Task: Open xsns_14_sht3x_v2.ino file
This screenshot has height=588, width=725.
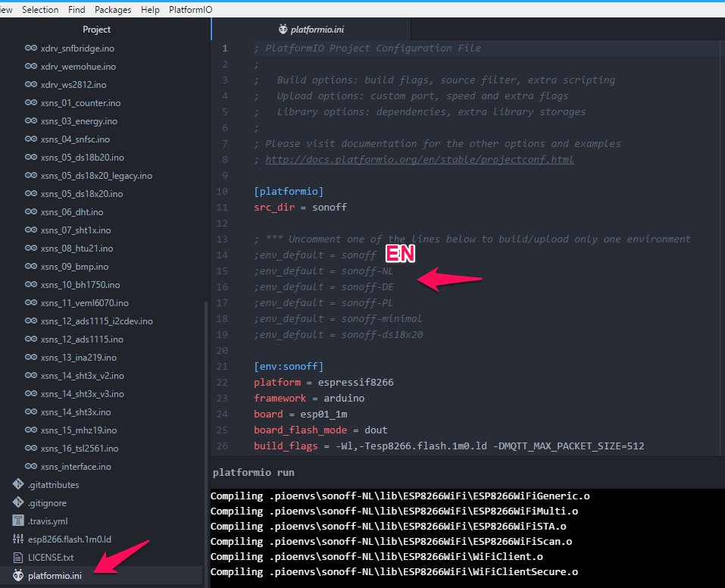Action: pos(83,376)
